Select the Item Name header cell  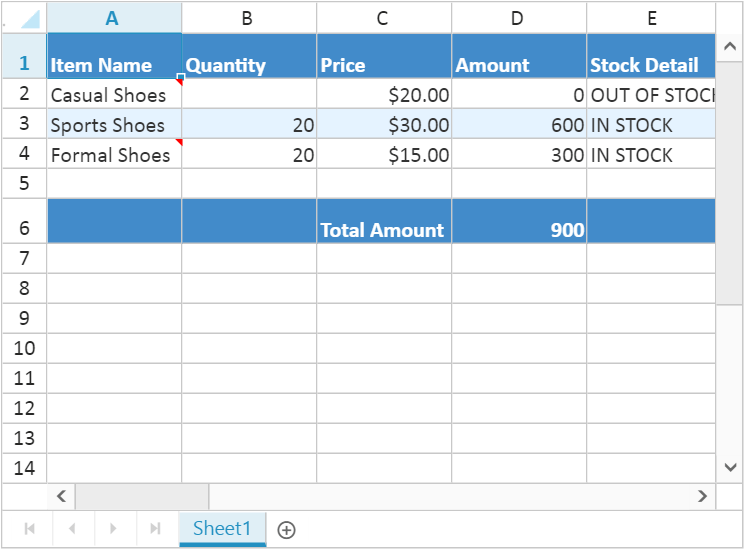tap(114, 56)
